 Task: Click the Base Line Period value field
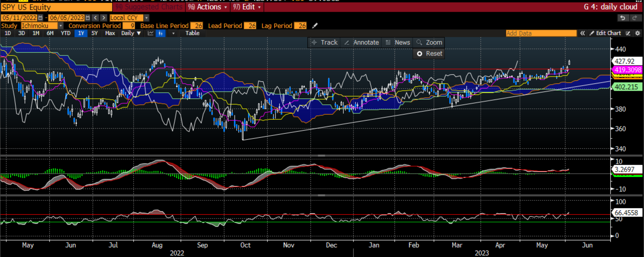click(197, 26)
